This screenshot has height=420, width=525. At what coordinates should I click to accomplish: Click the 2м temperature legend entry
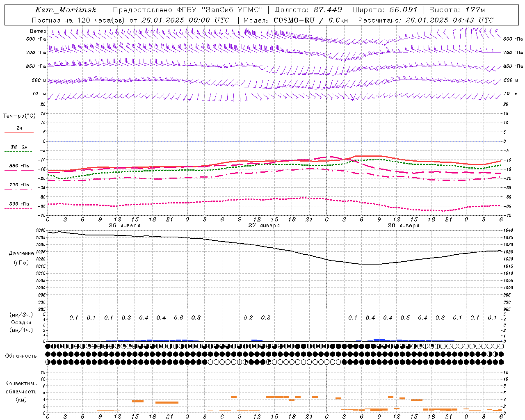point(19,128)
